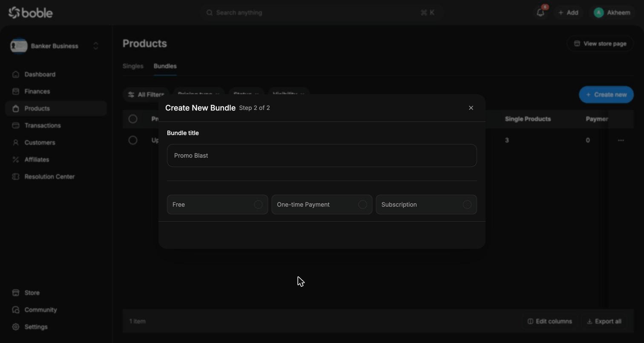Click the Banker Business avatar thumbnail
The image size is (644, 343).
coord(19,46)
